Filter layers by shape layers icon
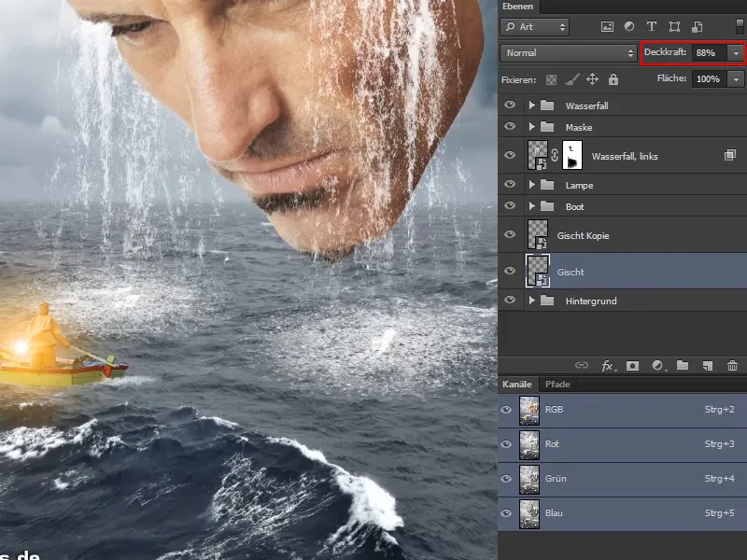This screenshot has width=747, height=560. 674,27
